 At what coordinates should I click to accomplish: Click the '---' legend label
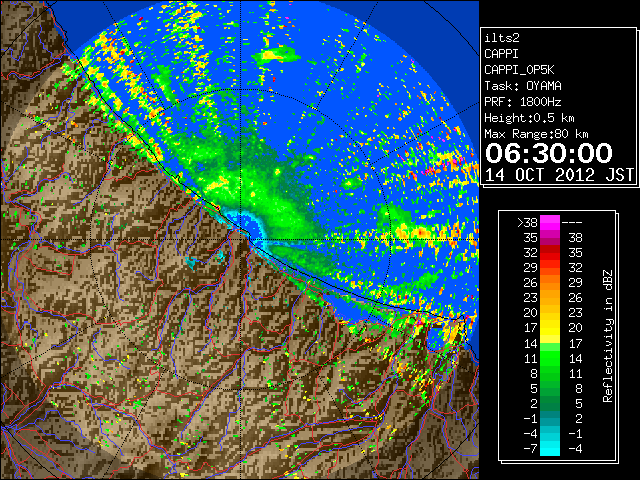[x=572, y=222]
